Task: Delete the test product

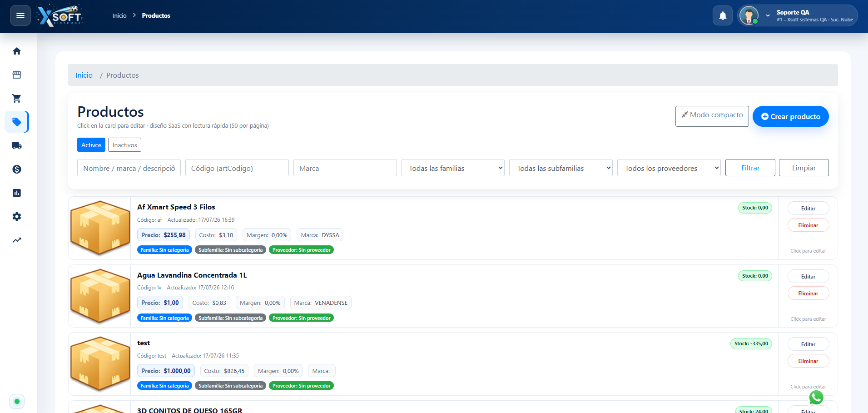Action: [x=808, y=361]
